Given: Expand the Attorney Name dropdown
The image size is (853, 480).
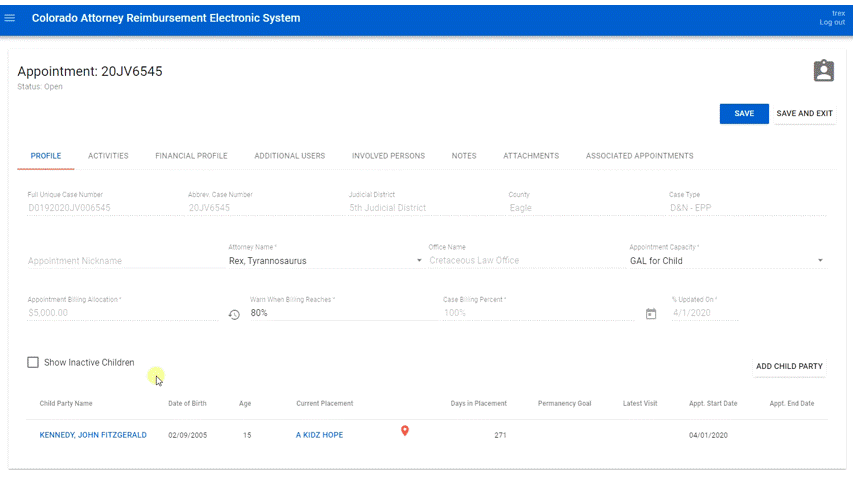Looking at the screenshot, I should pos(419,261).
